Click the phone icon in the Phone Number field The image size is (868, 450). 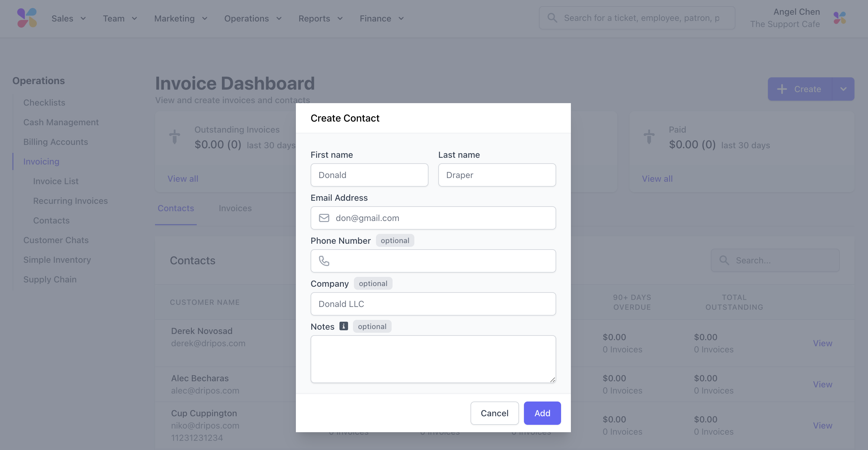pyautogui.click(x=324, y=261)
